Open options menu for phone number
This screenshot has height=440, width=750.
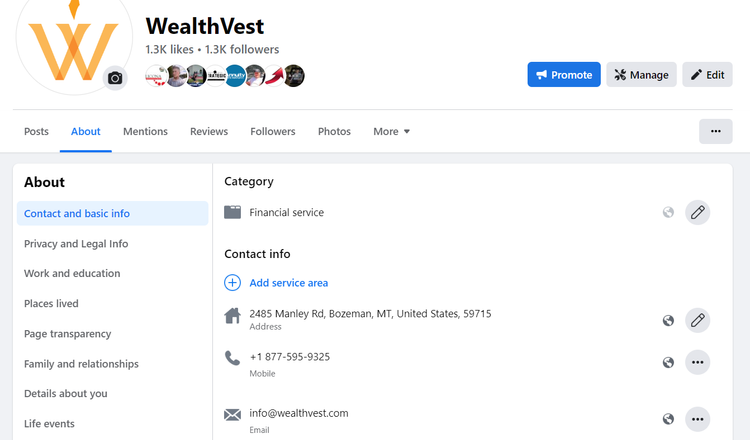697,362
